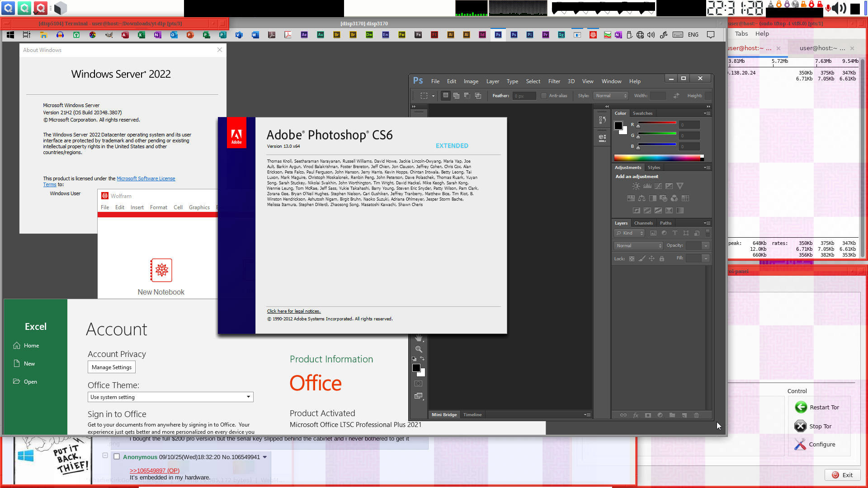Tick the checkbox beside Anonymous post
Image resolution: width=868 pixels, height=488 pixels.
117,457
